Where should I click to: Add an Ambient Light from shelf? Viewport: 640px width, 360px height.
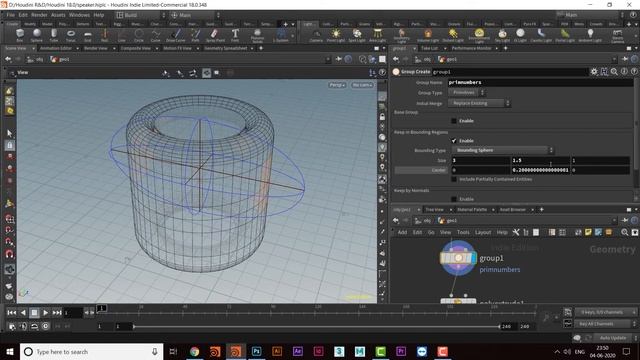point(590,35)
